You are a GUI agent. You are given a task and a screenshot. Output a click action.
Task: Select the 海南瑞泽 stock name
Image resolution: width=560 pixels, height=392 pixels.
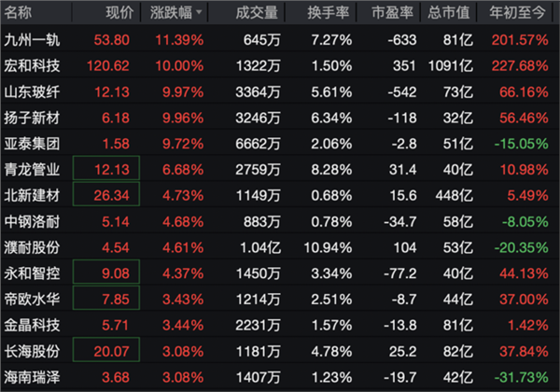[x=32, y=377]
